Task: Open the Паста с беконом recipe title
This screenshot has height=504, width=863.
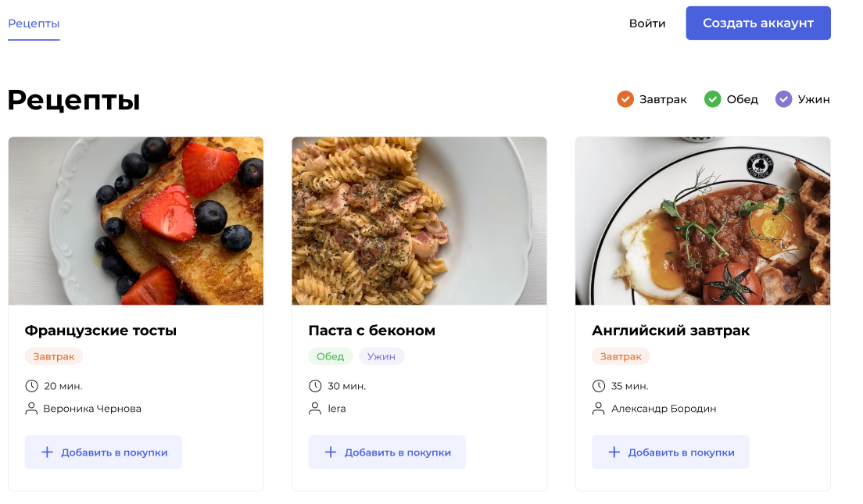Action: point(372,331)
